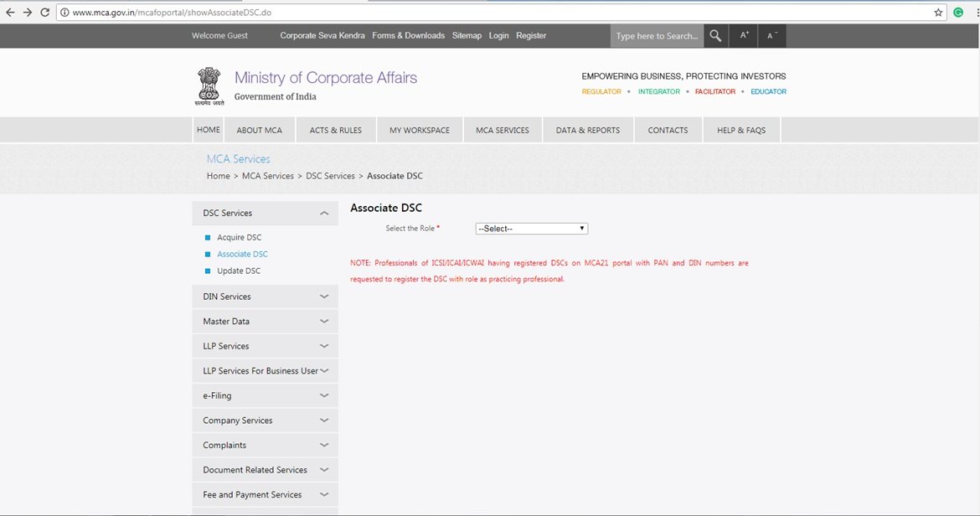The height and width of the screenshot is (516, 980).
Task: Expand LLP Services For Business User
Action: coord(265,371)
